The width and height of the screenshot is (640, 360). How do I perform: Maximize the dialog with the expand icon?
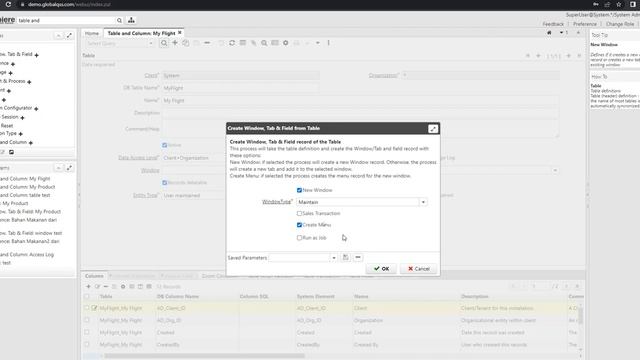(x=433, y=129)
